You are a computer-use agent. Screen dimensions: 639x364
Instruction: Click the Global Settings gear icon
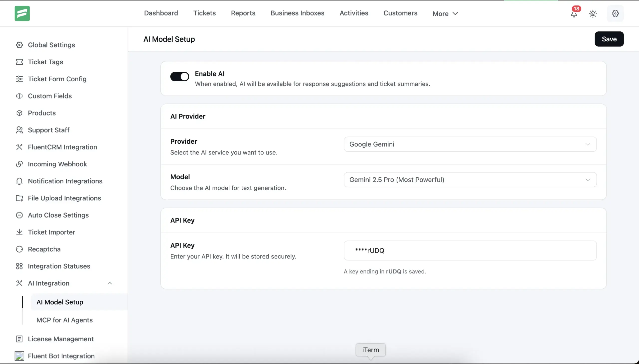coord(19,45)
